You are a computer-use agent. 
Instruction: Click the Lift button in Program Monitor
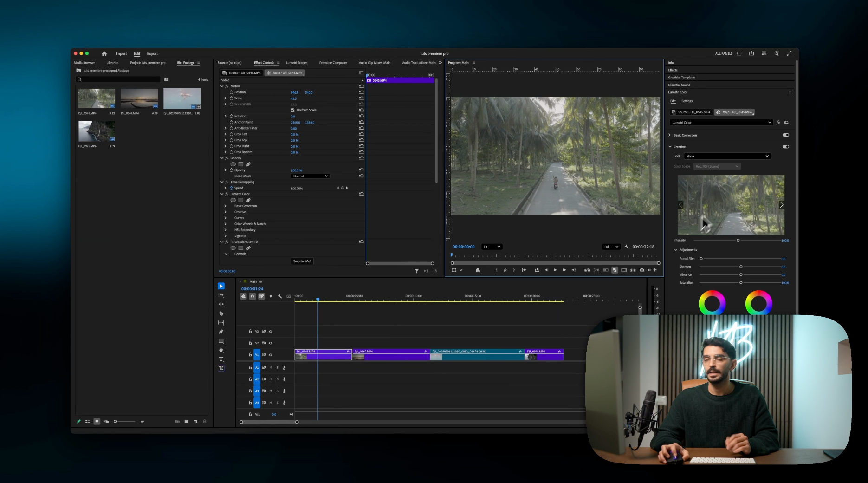tap(587, 270)
